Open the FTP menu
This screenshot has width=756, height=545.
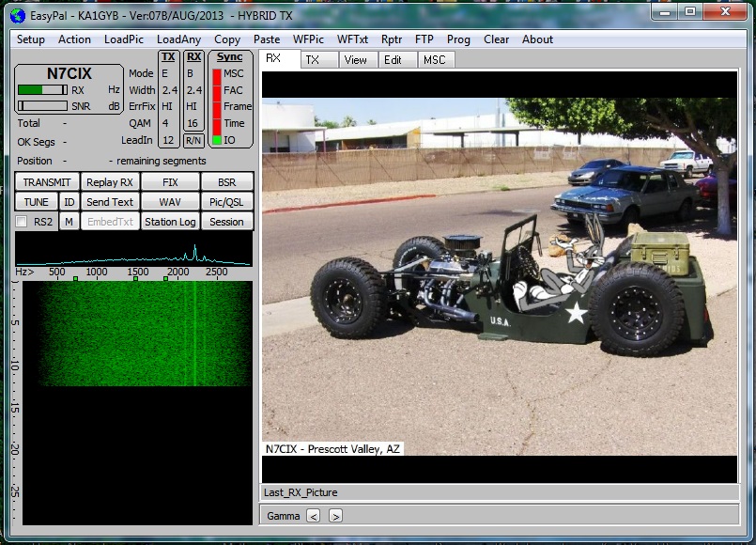tap(424, 39)
